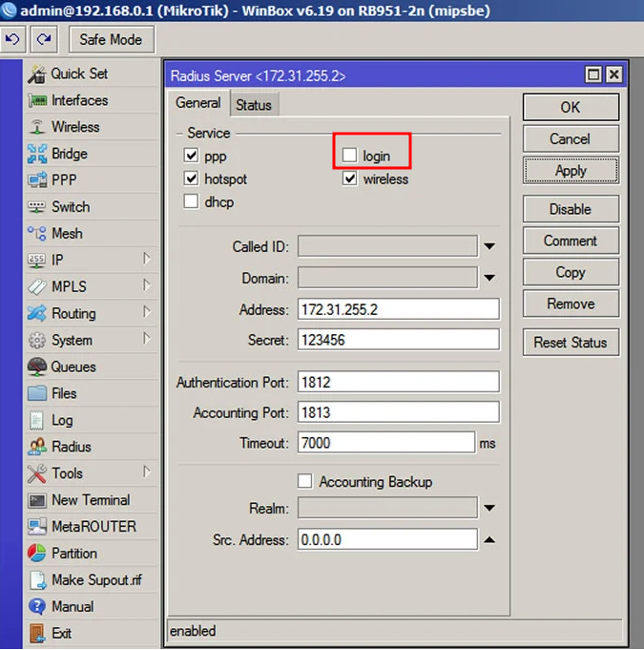The height and width of the screenshot is (650, 644).
Task: Expand the Domain dropdown arrow
Action: 489,278
